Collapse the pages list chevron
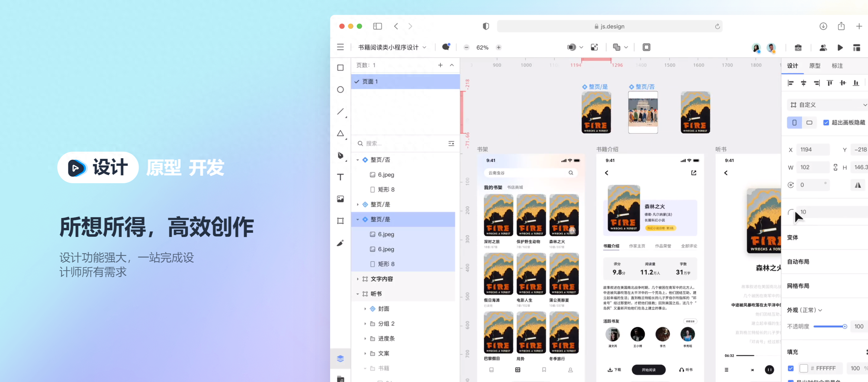This screenshot has height=382, width=868. coord(452,65)
